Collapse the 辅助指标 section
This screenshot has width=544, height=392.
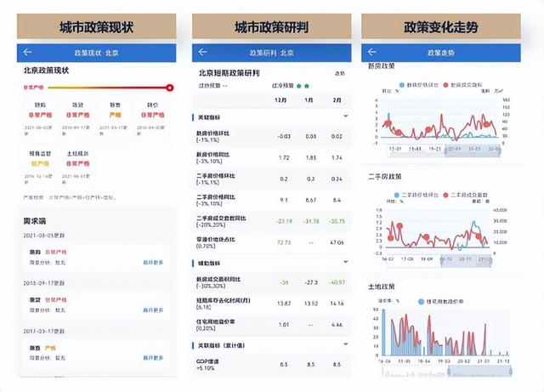(345, 262)
